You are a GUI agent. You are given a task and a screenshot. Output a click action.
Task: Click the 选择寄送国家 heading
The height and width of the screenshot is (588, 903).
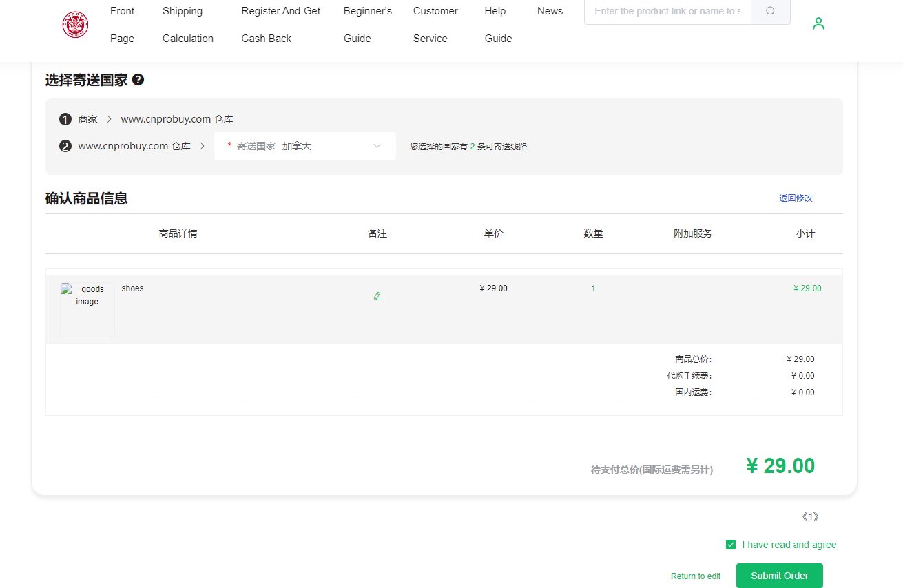(x=87, y=80)
